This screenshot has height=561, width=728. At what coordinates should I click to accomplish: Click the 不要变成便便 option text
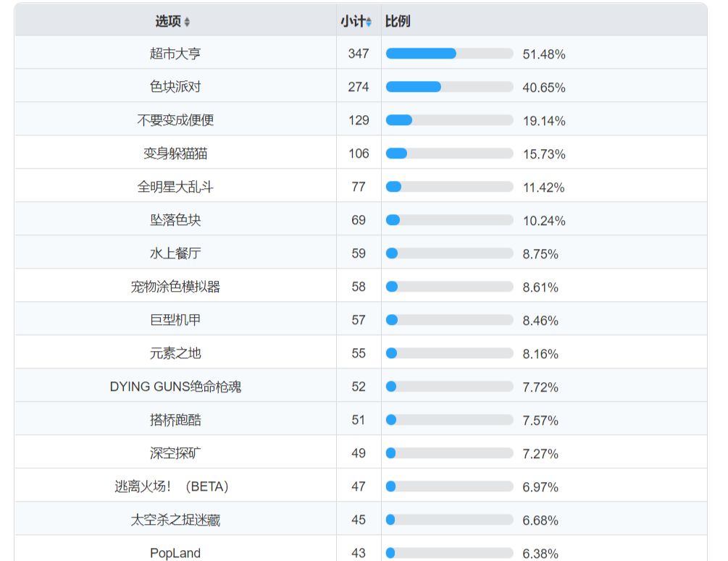(x=175, y=120)
